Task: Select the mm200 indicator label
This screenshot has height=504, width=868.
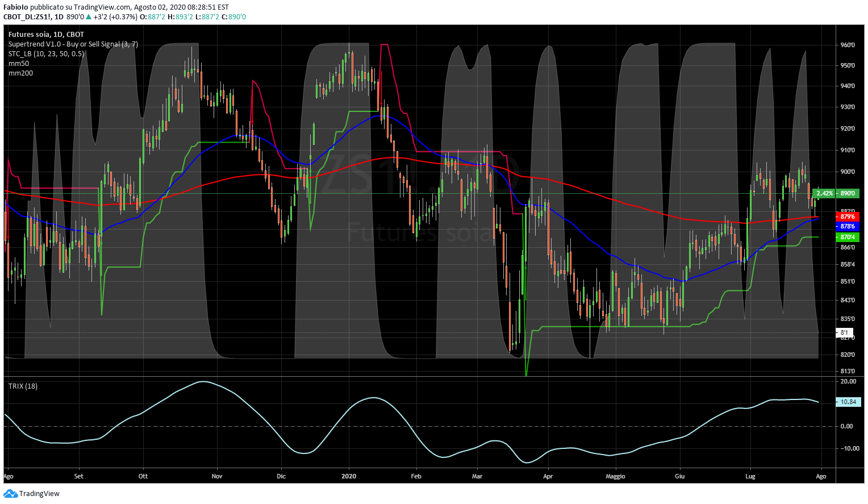Action: [20, 73]
